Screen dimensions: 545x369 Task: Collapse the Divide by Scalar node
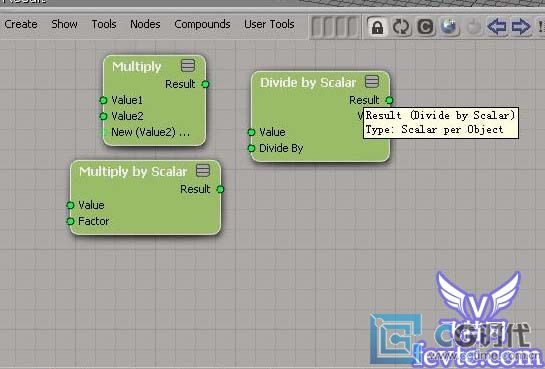pyautogui.click(x=372, y=82)
